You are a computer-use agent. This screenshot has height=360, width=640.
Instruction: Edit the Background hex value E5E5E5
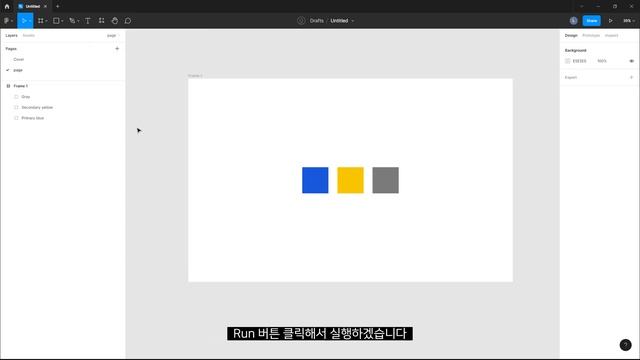pos(580,61)
